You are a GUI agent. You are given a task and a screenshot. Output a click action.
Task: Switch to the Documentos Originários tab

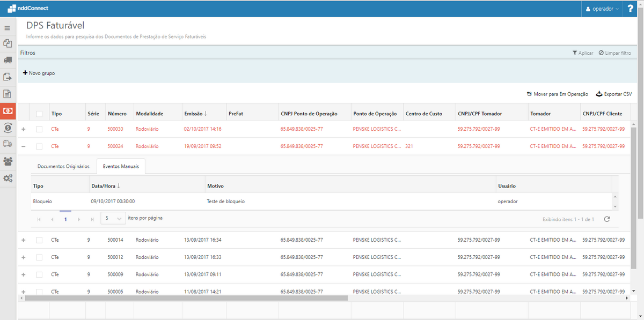point(63,166)
